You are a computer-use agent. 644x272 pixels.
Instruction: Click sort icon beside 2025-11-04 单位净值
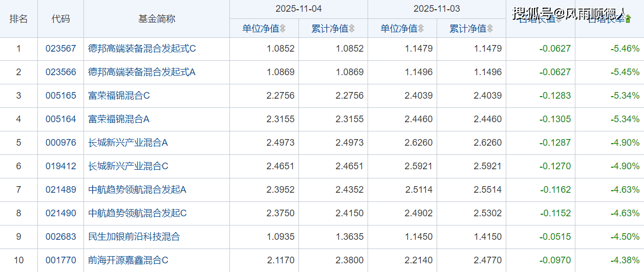tap(283, 29)
